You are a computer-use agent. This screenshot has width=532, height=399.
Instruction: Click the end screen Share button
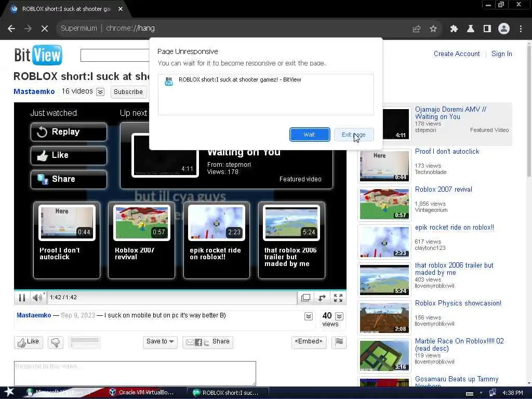pyautogui.click(x=69, y=179)
